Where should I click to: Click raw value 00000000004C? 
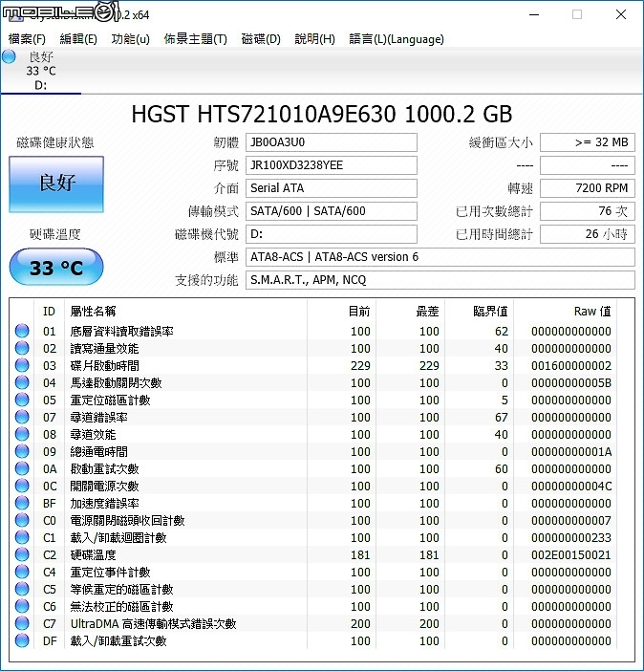(571, 487)
